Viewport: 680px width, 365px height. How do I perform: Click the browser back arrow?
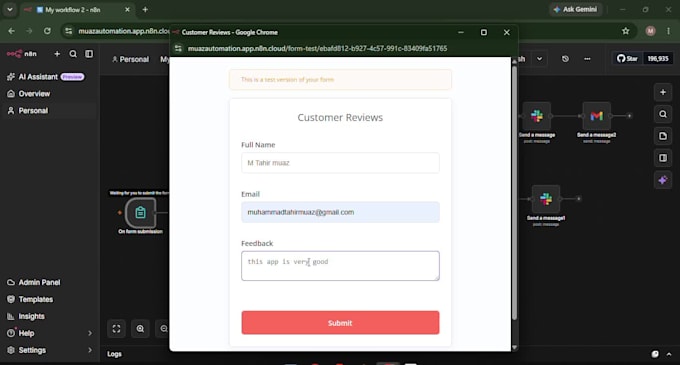coord(11,31)
